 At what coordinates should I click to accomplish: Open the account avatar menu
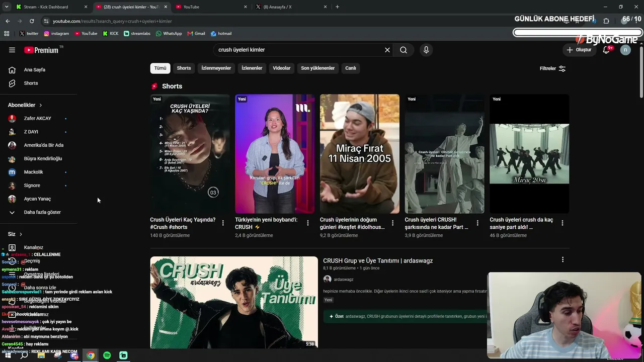click(x=625, y=50)
